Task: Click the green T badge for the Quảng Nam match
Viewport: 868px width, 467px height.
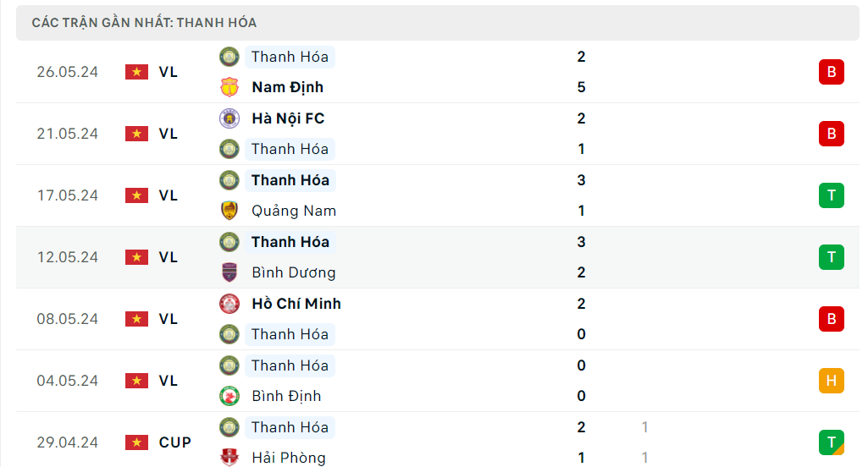Action: (831, 195)
